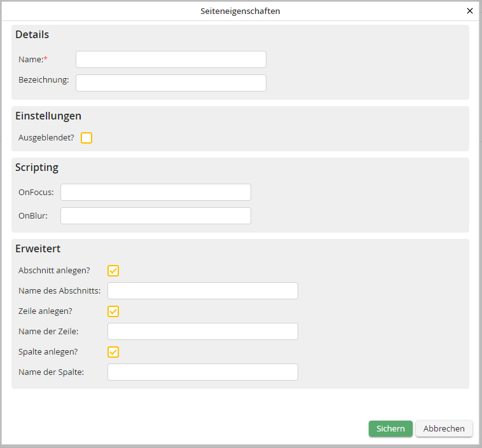Disable the 'Zeile anlegen?' checkbox
Screen dimensions: 482x448
point(113,311)
